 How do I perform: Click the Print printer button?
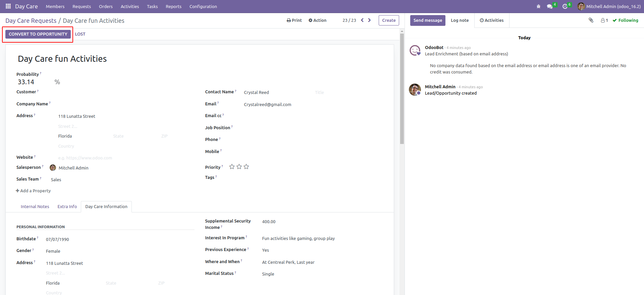tap(294, 20)
